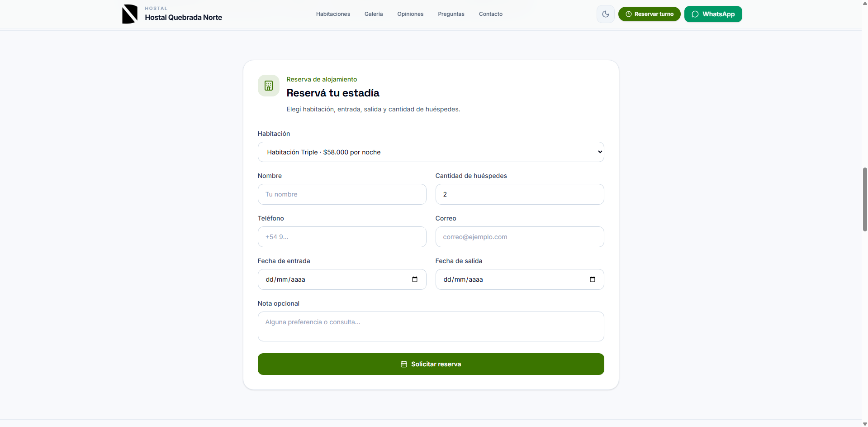
Task: Open the Preguntas nav link
Action: (x=451, y=14)
